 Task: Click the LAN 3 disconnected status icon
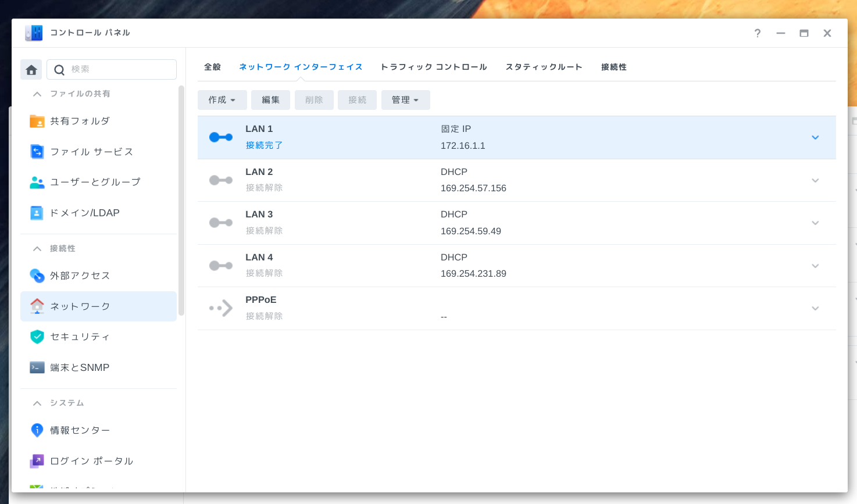pyautogui.click(x=221, y=223)
